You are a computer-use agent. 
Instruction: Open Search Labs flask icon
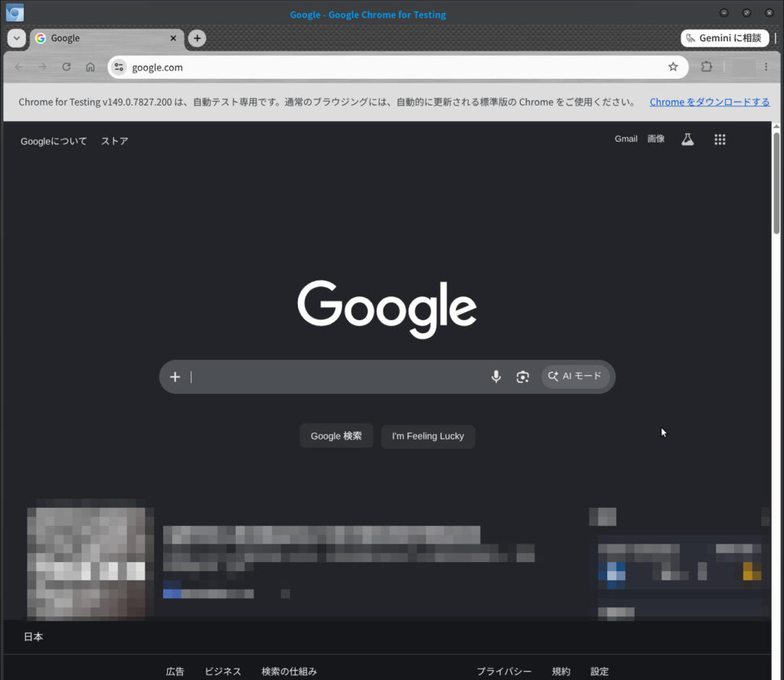(x=688, y=139)
